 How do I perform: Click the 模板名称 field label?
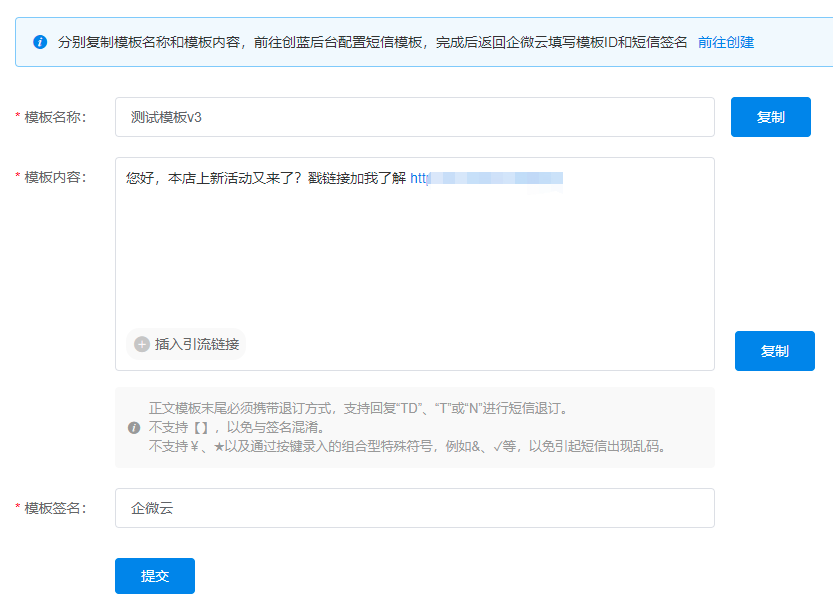point(55,117)
